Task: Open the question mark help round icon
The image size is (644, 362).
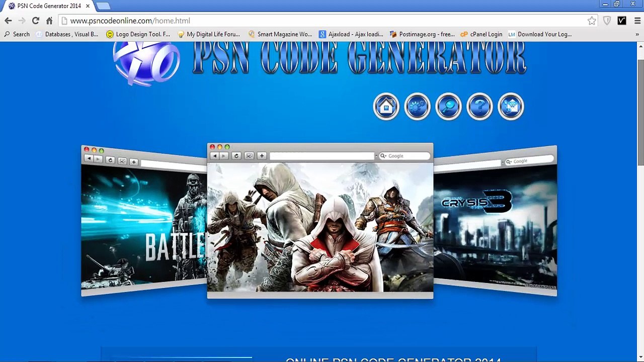Action: (x=479, y=107)
